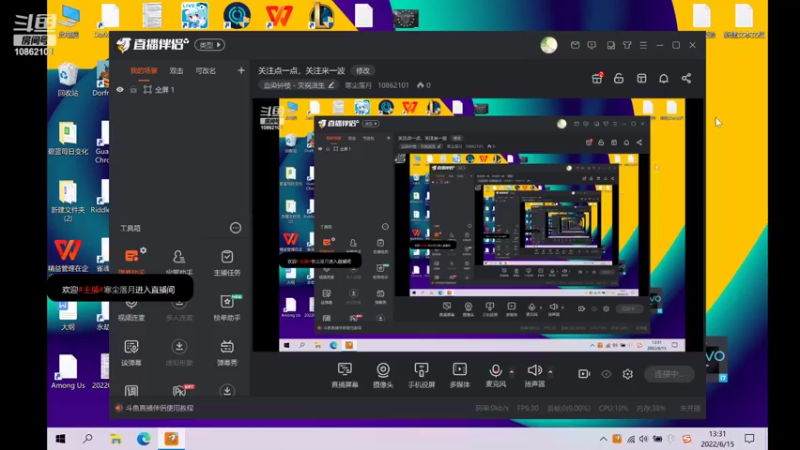Open the chat message icon in title bar
Screen dimensions: 800x450
[592, 45]
